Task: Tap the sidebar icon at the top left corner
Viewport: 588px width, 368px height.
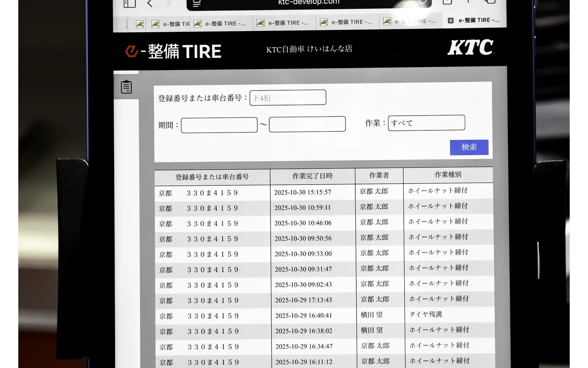Action: coord(129,3)
